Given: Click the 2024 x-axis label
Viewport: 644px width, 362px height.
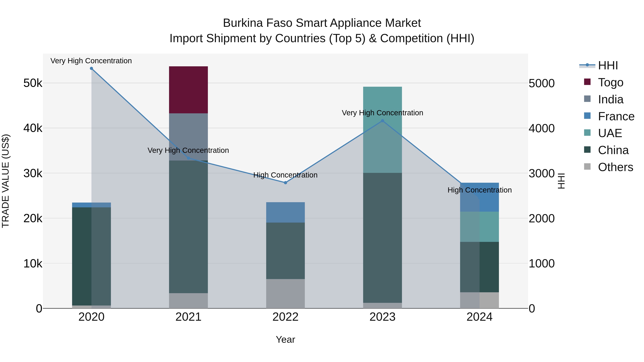Looking at the screenshot, I should (x=479, y=317).
